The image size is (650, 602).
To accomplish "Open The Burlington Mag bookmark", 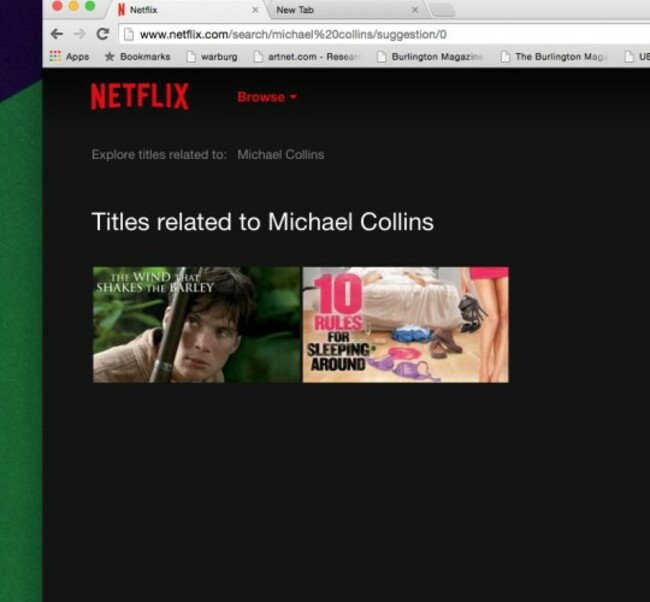I will pos(554,56).
